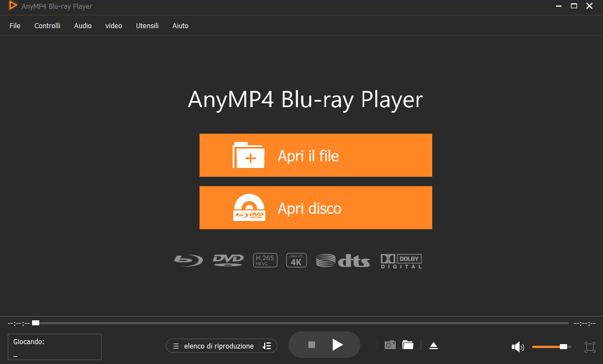The image size is (603, 364).
Task: Open the video menu
Action: click(x=113, y=26)
